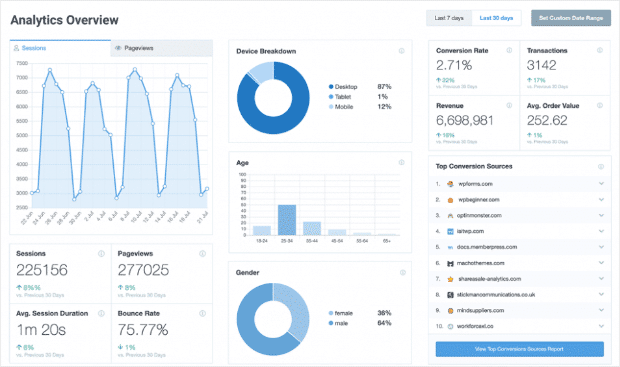
Task: Click the Desktop legend color dot
Action: pyautogui.click(x=331, y=87)
